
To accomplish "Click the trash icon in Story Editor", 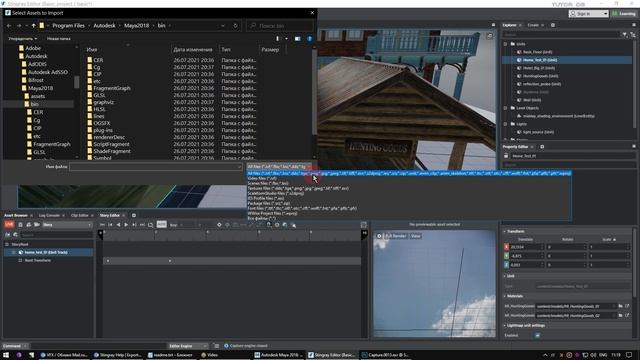I will 20,225.
